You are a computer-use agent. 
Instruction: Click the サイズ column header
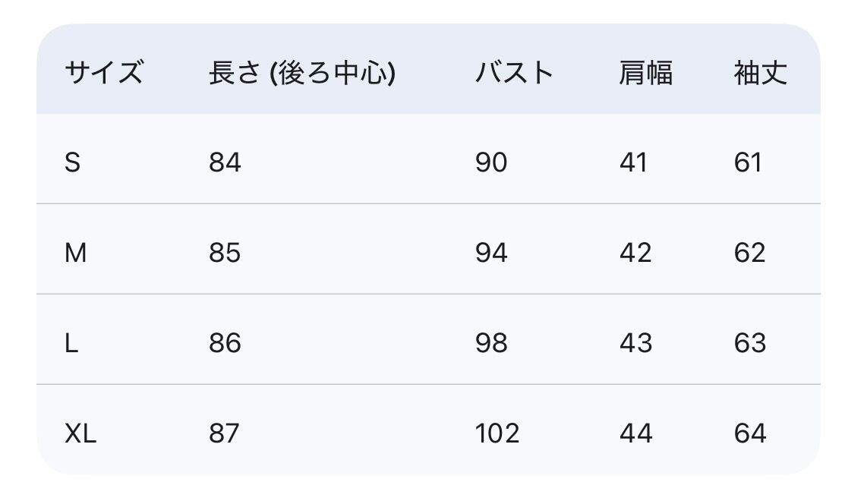103,73
